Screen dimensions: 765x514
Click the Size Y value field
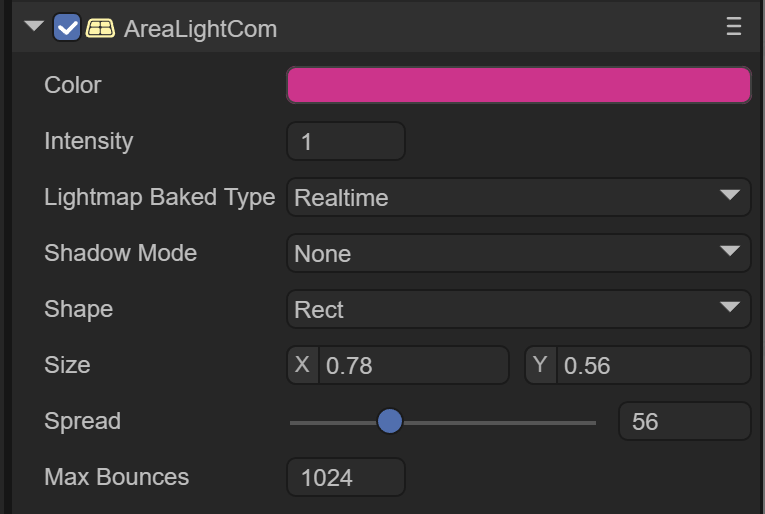click(652, 366)
